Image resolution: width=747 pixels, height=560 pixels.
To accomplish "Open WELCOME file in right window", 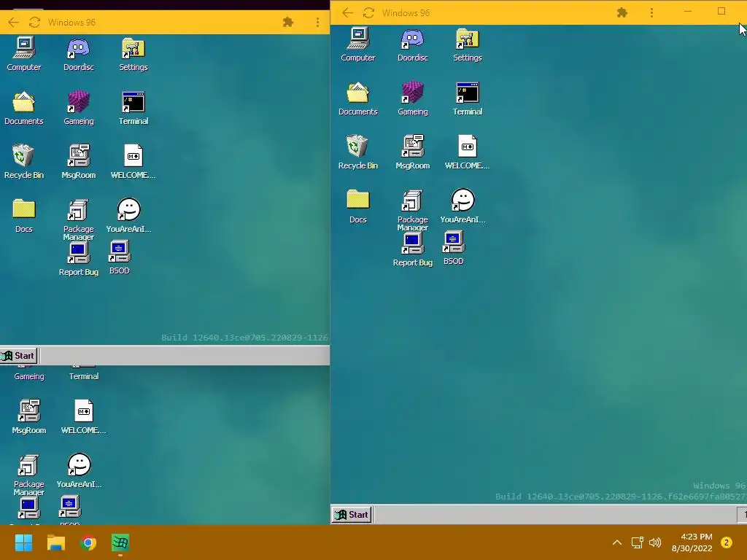I will pos(468,152).
